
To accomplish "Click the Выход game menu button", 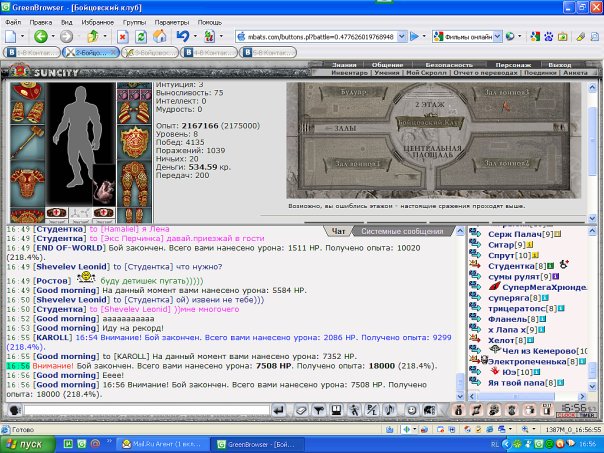I will tap(560, 65).
